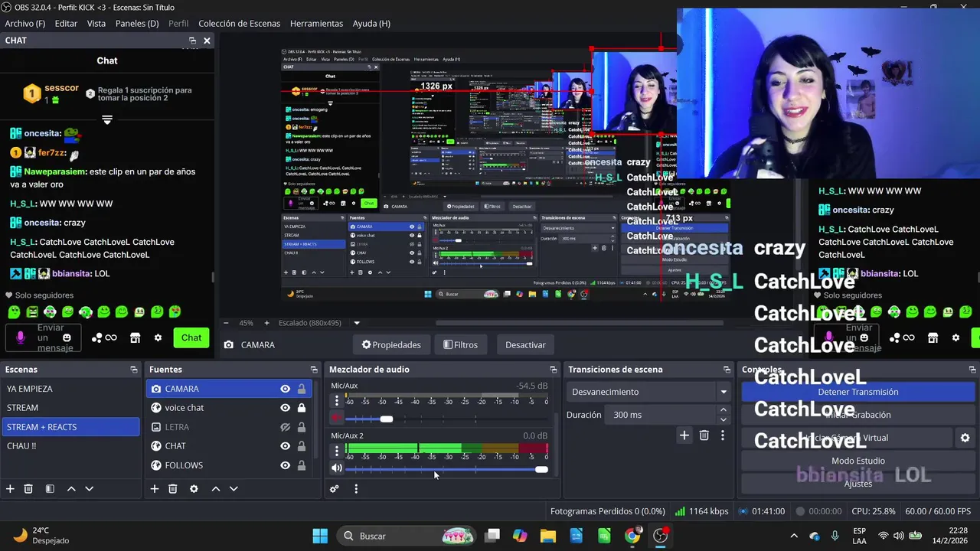Click Duración 300 ms input field
Screen dimensions: 980x551
pyautogui.click(x=661, y=415)
